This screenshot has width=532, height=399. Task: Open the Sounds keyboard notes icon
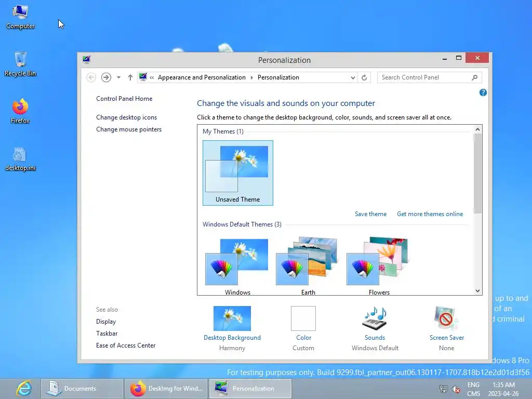[375, 318]
